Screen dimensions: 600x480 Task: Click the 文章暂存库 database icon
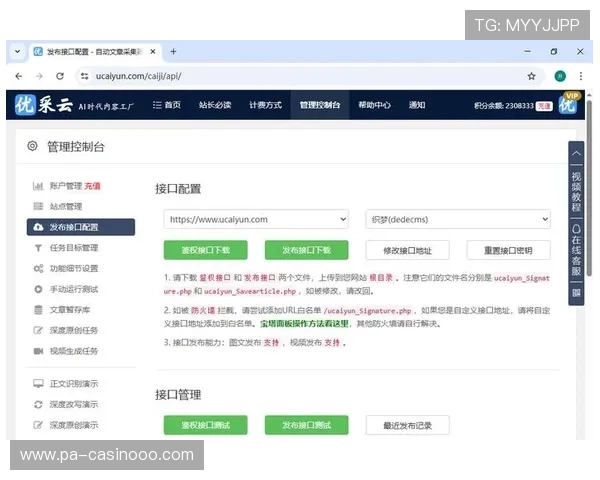[x=38, y=310]
